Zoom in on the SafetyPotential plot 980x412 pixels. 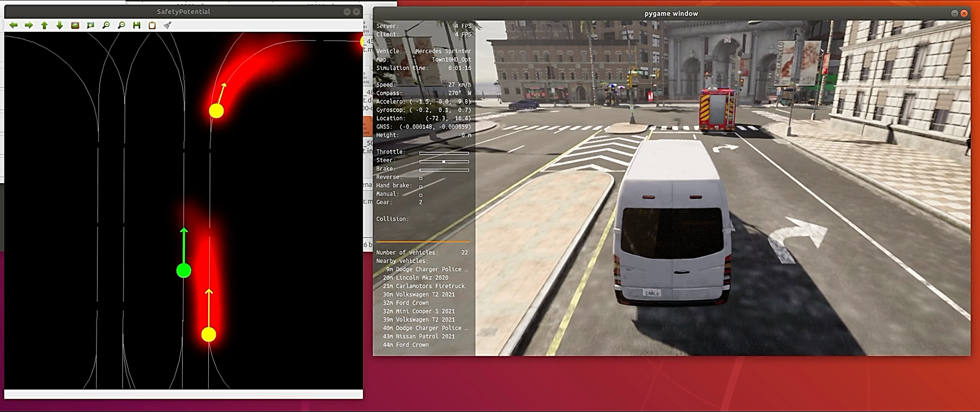tap(106, 25)
